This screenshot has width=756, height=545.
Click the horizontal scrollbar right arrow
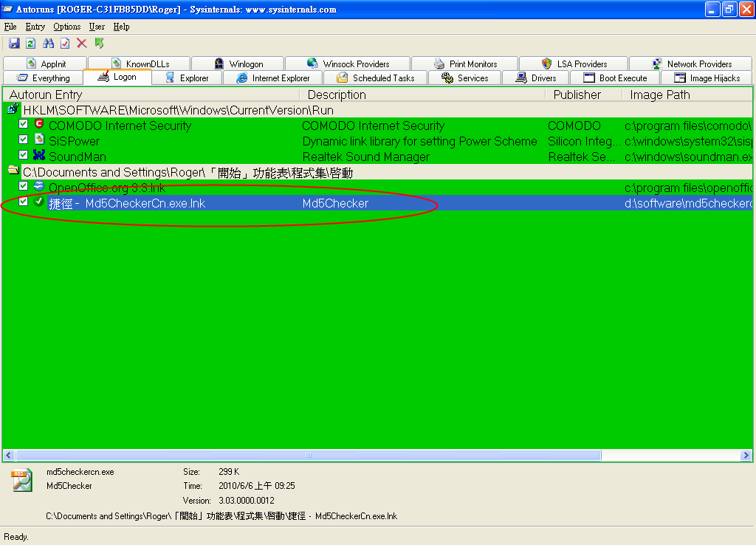tap(746, 455)
